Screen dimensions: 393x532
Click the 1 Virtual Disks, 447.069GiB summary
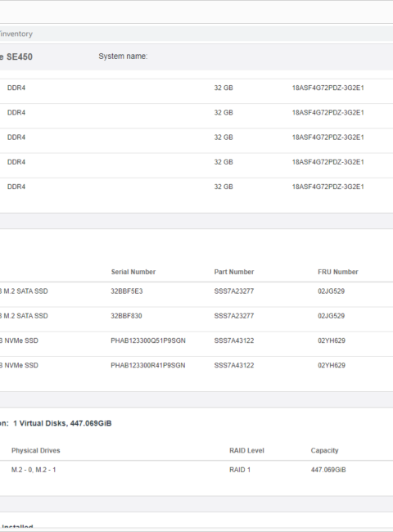(62, 423)
